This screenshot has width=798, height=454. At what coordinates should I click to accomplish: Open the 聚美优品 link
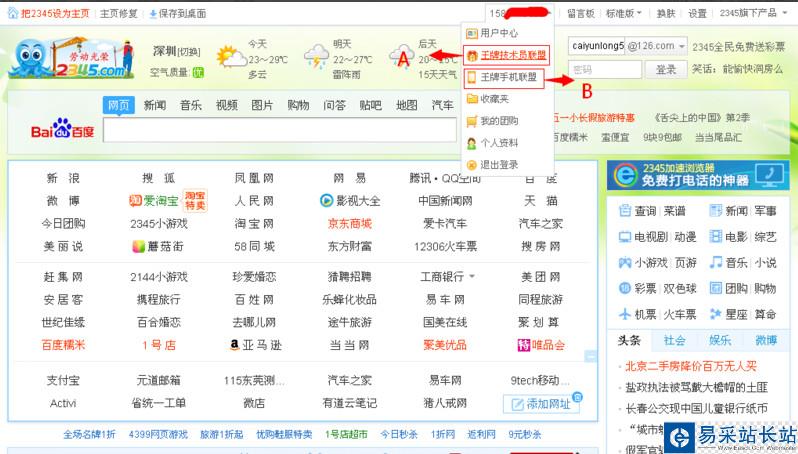point(445,345)
